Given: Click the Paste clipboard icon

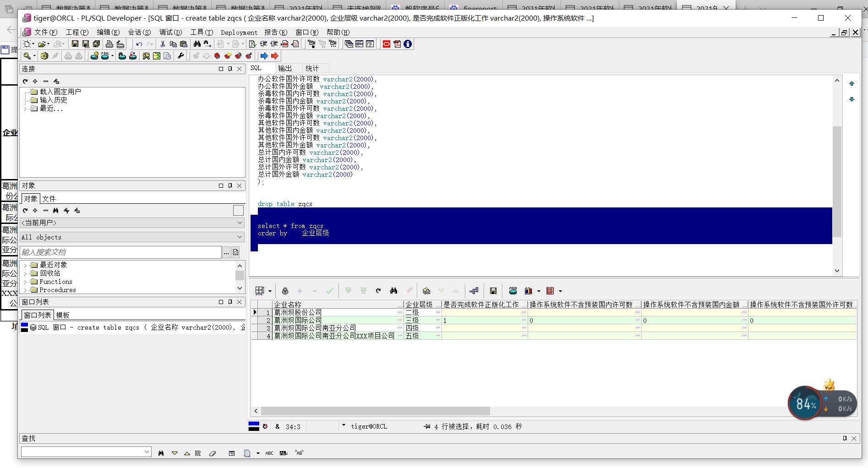Looking at the screenshot, I should tap(184, 44).
